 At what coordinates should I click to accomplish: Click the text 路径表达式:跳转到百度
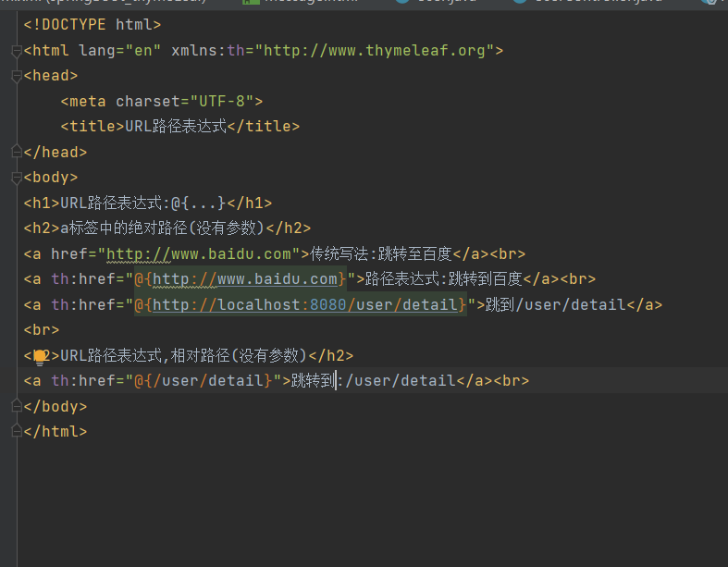[x=444, y=279]
